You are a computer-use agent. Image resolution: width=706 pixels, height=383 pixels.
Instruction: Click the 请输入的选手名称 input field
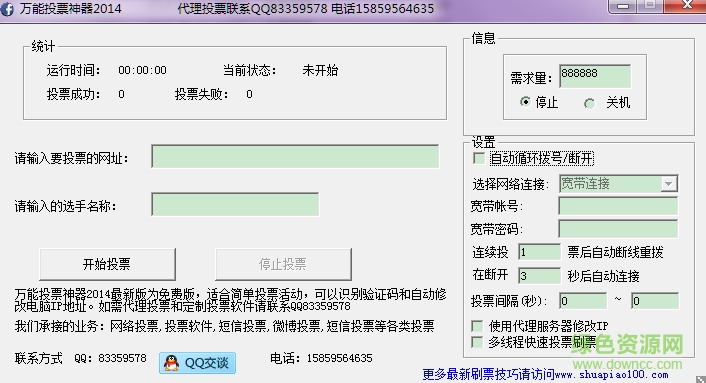[235, 204]
